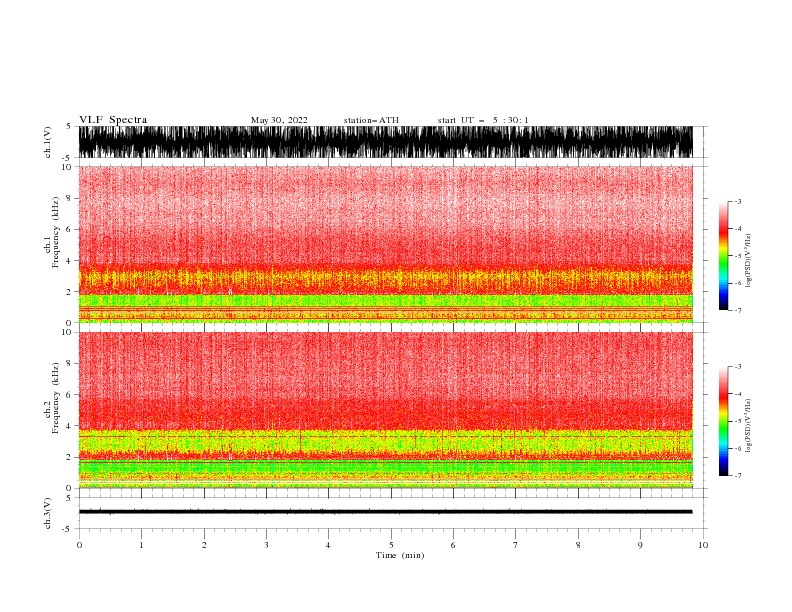The width and height of the screenshot is (792, 612).
Task: Click the time axis tick label "1"
Action: pyautogui.click(x=141, y=545)
